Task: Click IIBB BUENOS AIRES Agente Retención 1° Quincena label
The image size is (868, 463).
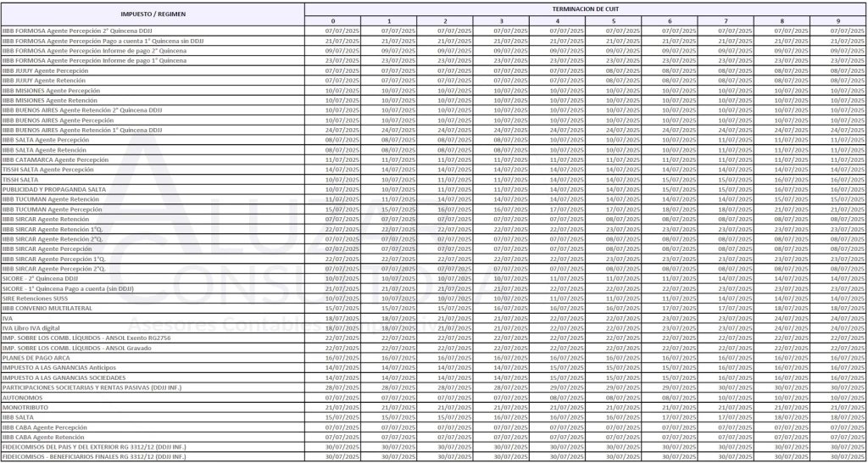Action: (82, 130)
